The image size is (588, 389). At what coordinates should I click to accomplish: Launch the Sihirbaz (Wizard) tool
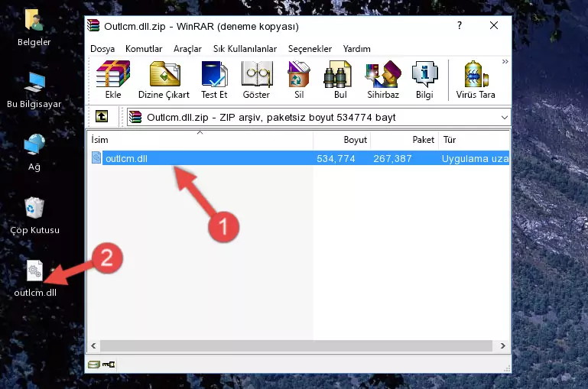(x=383, y=79)
